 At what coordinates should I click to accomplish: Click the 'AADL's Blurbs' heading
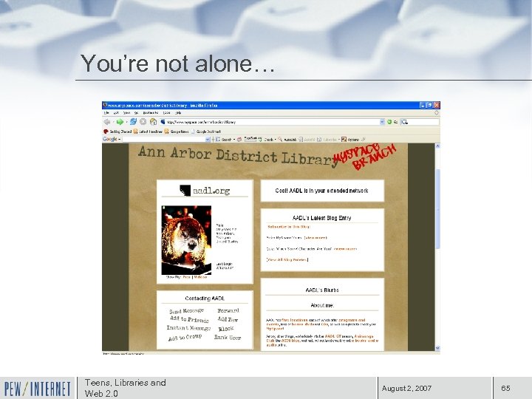click(x=322, y=290)
